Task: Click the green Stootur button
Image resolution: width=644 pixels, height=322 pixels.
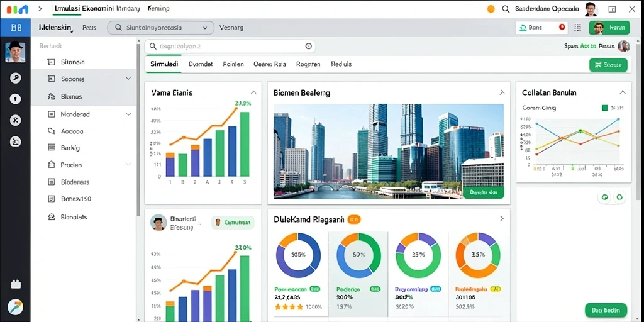Action: pyautogui.click(x=608, y=65)
